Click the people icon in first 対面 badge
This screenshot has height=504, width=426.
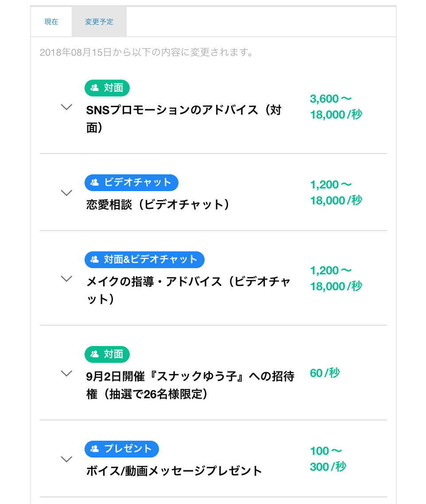pyautogui.click(x=95, y=88)
